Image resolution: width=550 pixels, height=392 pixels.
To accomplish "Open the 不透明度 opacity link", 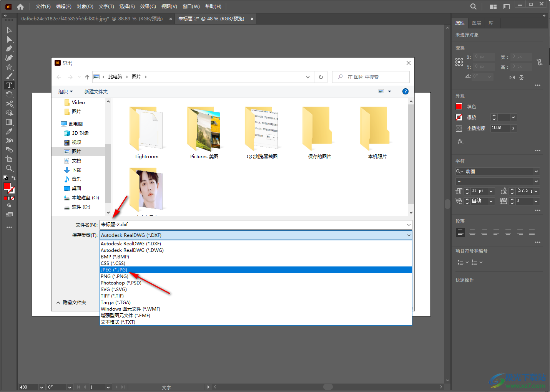I will 476,128.
